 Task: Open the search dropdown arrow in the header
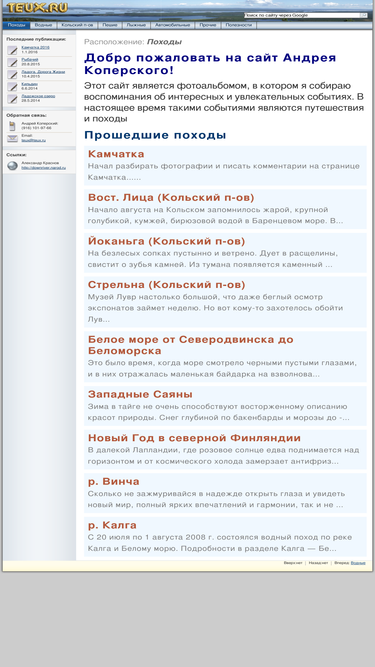364,15
